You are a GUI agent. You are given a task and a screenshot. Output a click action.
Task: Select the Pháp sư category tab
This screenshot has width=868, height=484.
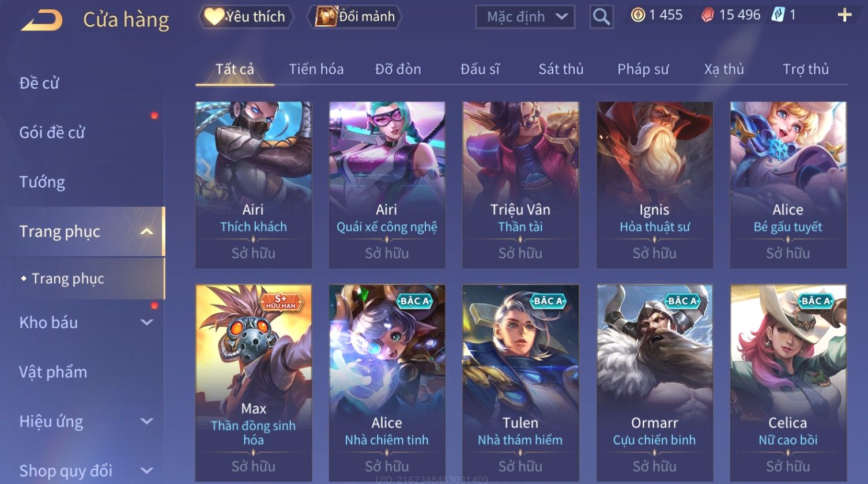643,69
